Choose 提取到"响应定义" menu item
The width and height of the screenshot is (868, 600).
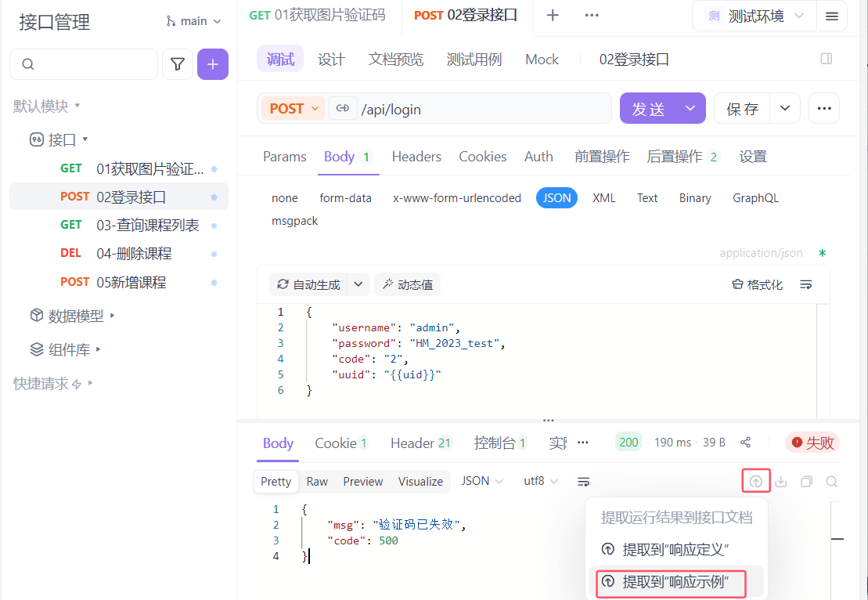pos(676,550)
